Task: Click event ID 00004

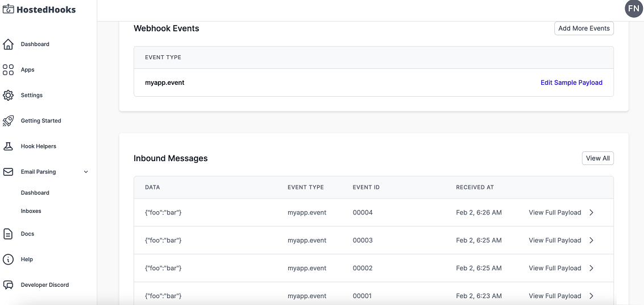Action: pos(363,212)
